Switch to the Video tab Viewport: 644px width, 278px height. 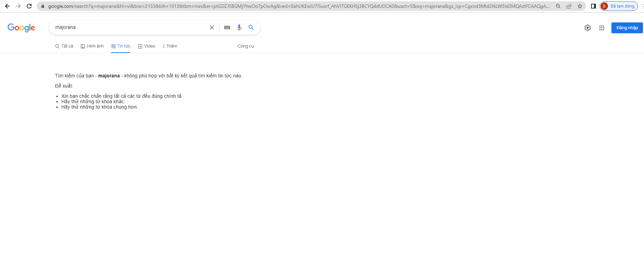[x=147, y=46]
